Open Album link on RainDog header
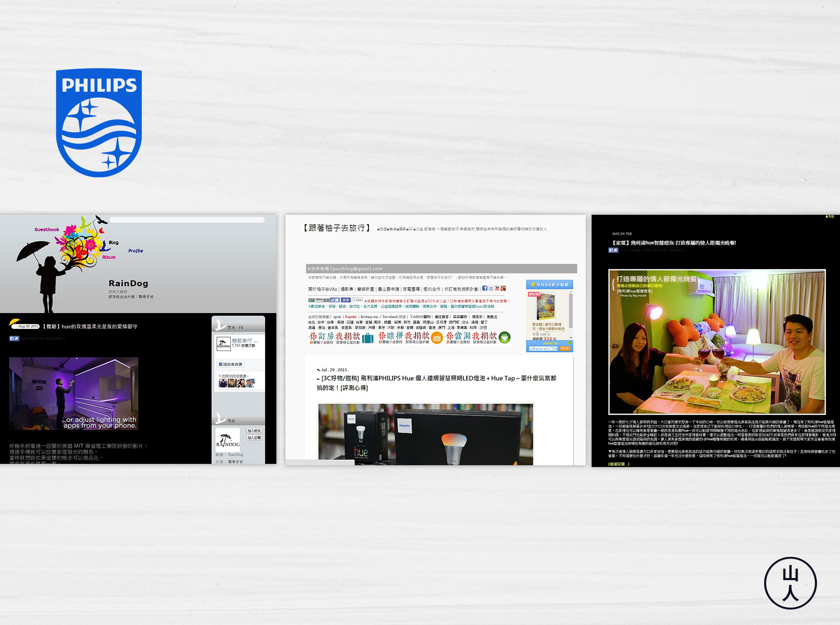Screen dimensions: 840x625 click(109, 257)
